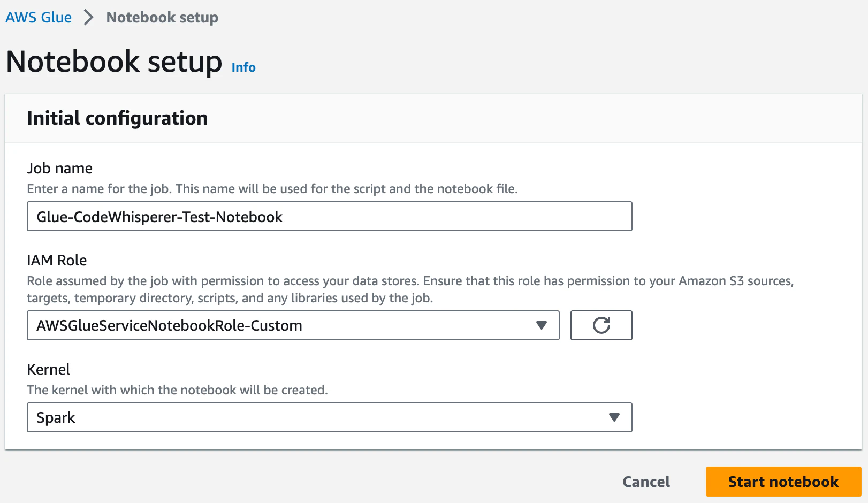
Task: Click the Kernel dropdown arrow
Action: [x=614, y=417]
